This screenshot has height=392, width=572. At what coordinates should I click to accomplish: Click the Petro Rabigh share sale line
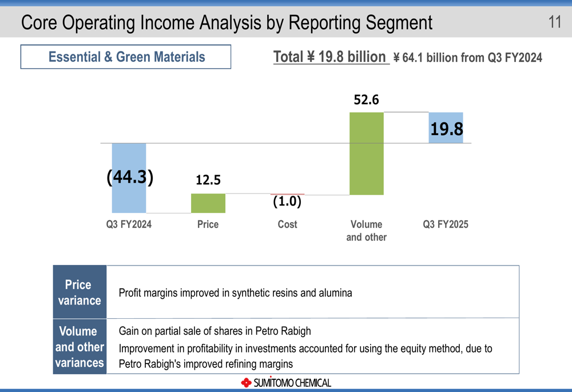click(214, 331)
